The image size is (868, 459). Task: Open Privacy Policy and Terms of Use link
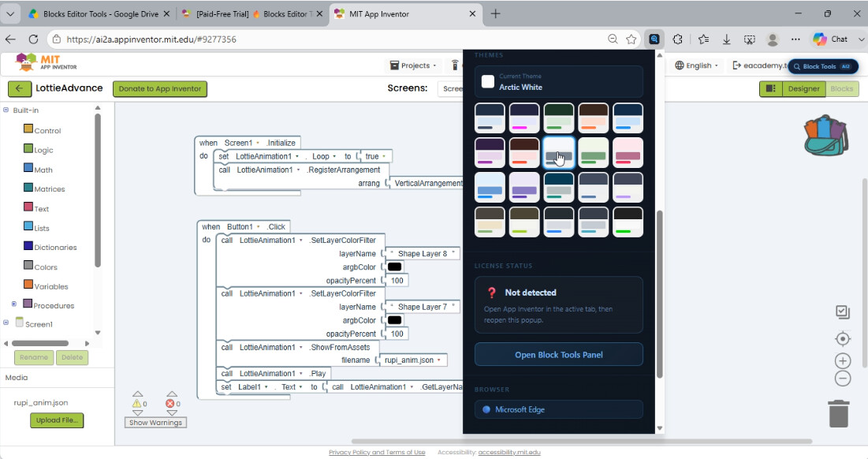coord(377,453)
